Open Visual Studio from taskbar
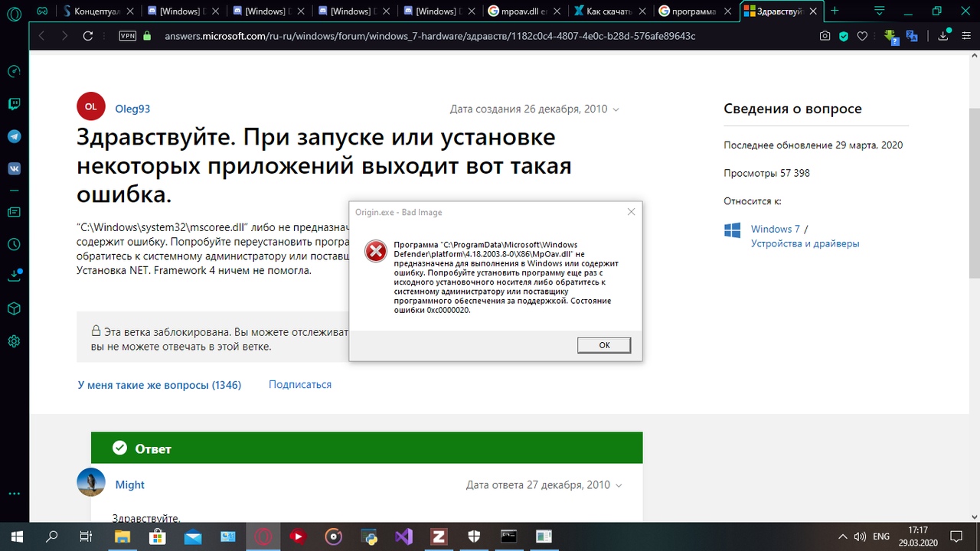Screen dimensions: 980x551 tap(403, 536)
